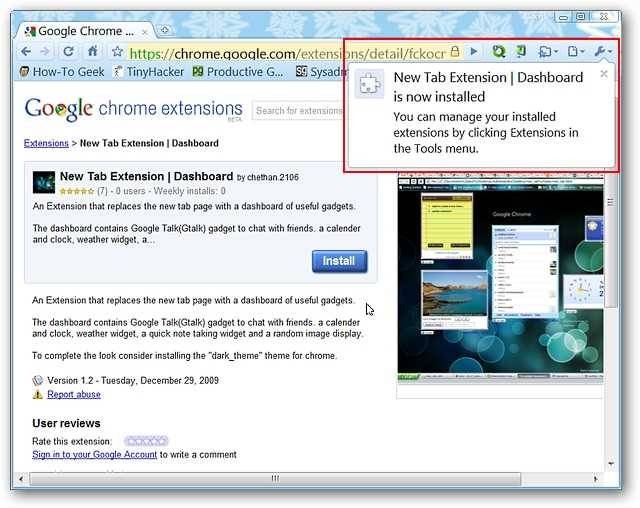Click Sign in to your Google Account
The image size is (640, 508).
coord(94,455)
